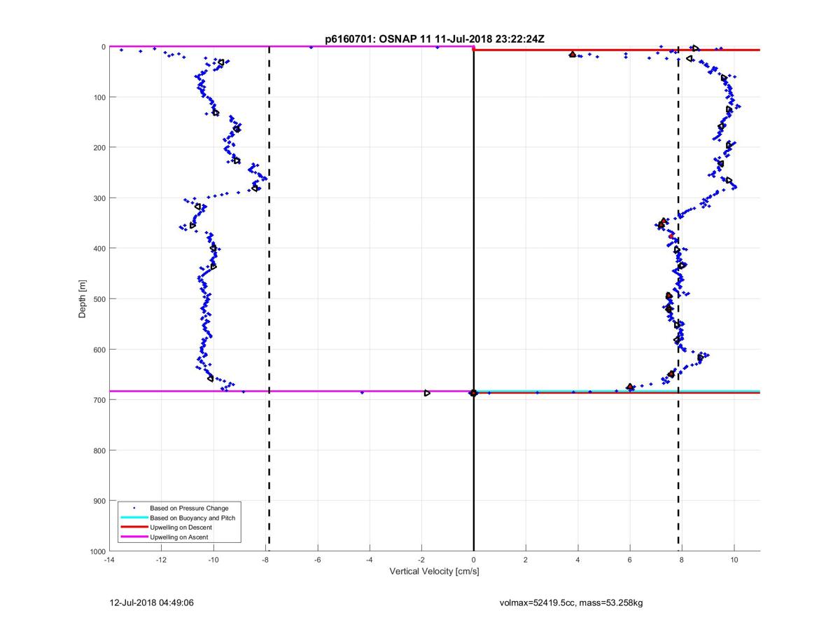Click the x-axis tick label '10'

[x=734, y=560]
